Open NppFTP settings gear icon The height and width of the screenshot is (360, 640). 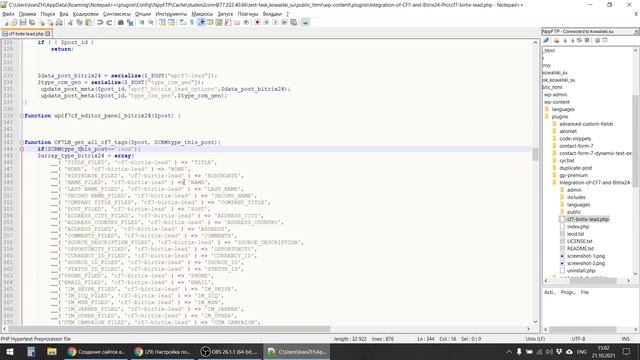coord(597,40)
